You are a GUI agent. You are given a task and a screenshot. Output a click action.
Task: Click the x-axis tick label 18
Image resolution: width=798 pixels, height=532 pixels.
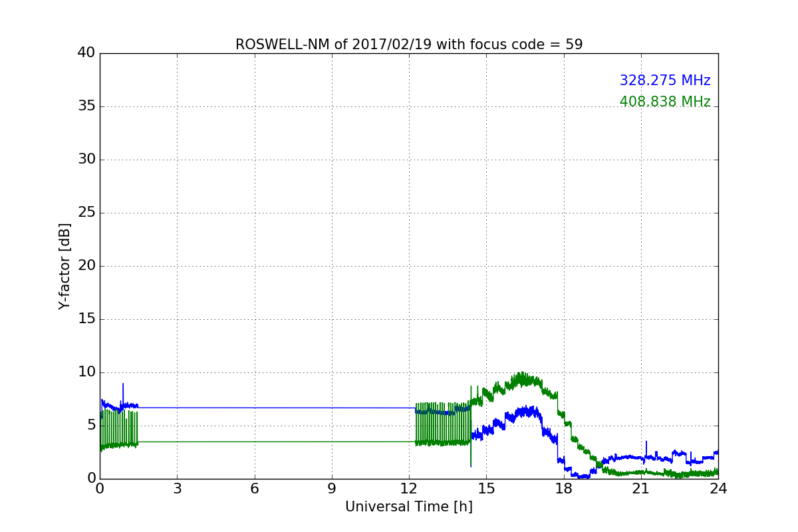564,489
